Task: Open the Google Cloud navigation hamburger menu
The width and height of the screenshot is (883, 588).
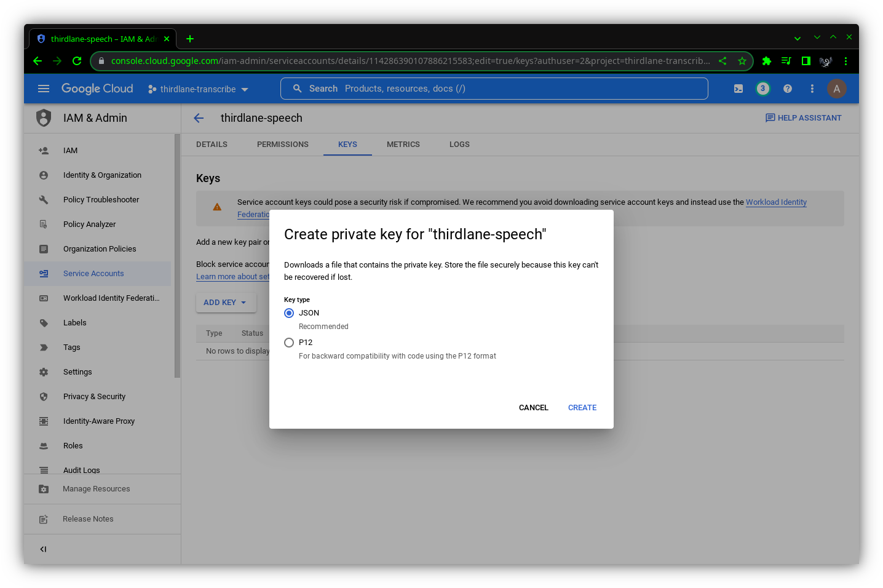Action: 44,89
